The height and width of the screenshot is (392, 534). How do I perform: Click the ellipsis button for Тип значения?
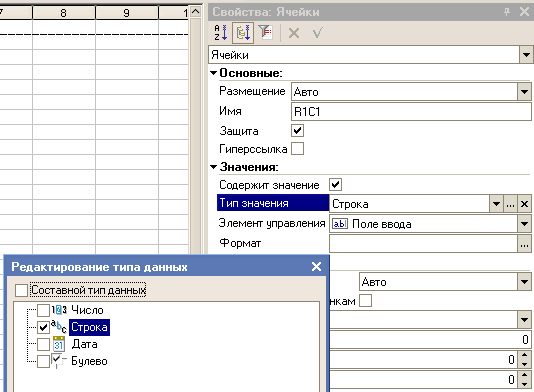click(510, 204)
